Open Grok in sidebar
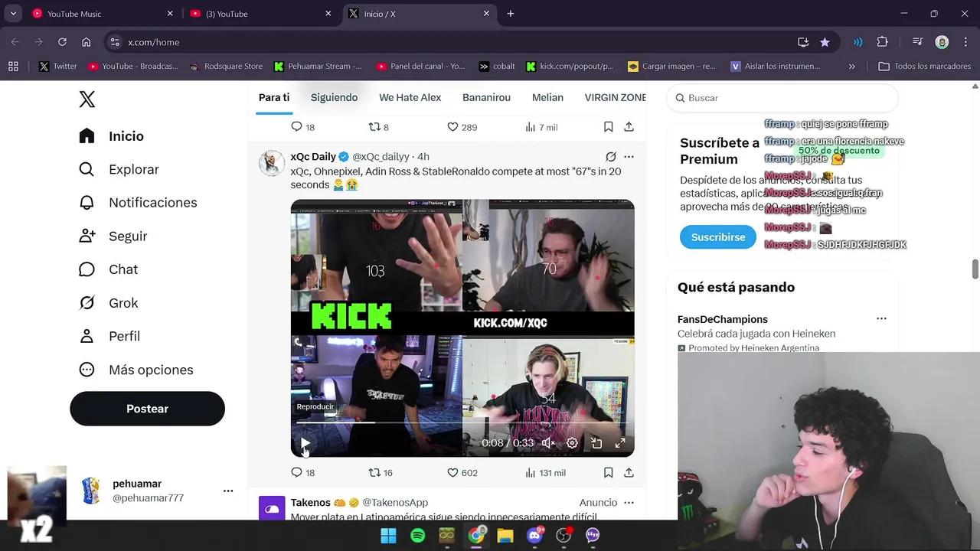The image size is (980, 551). pyautogui.click(x=109, y=303)
